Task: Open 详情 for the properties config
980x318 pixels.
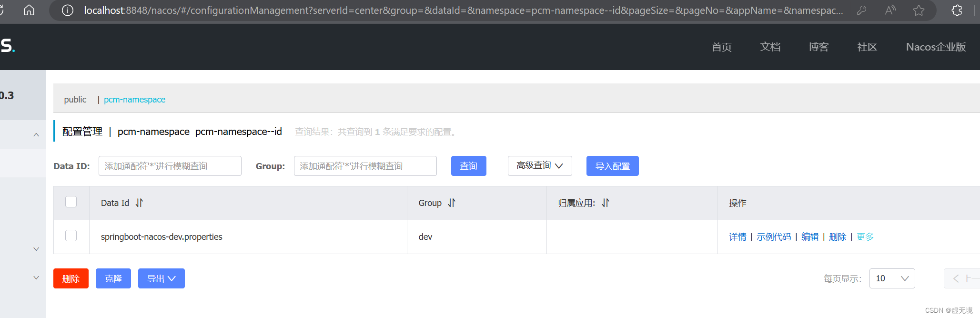Action: pos(738,237)
